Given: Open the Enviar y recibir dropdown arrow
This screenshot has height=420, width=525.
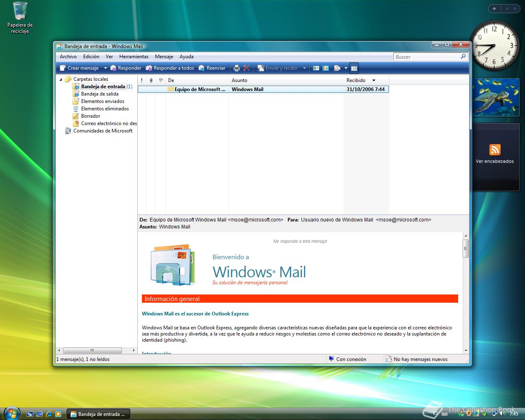Looking at the screenshot, I should click(x=305, y=68).
